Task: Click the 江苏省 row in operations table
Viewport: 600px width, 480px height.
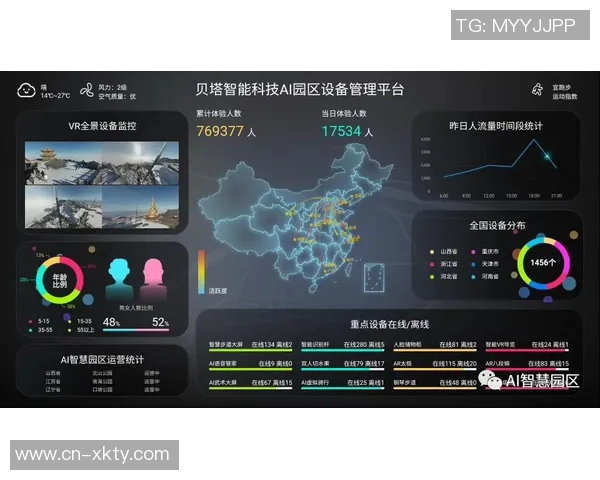Action: click(x=102, y=381)
